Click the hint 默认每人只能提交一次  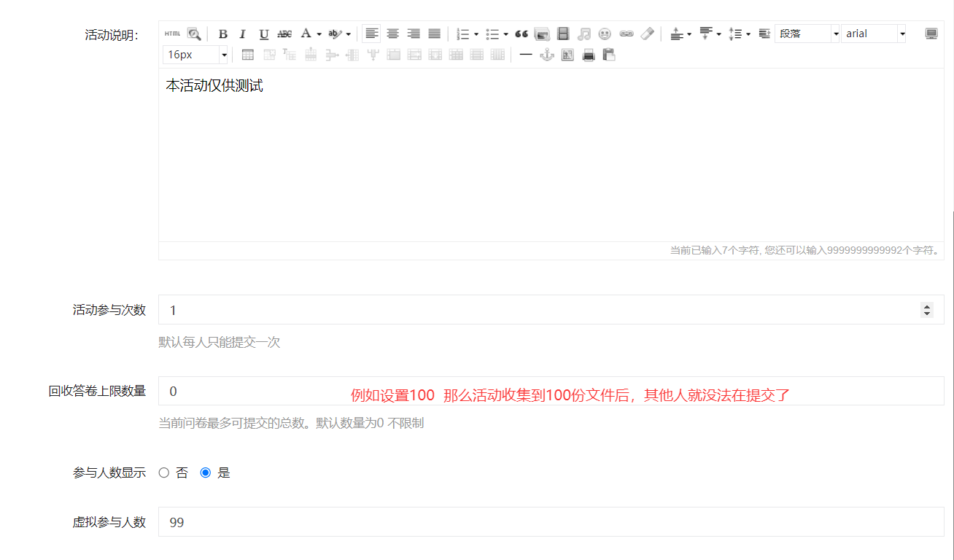tap(220, 342)
